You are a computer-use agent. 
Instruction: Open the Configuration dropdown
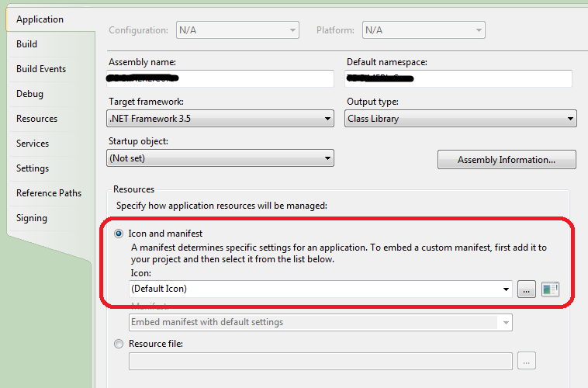tap(237, 30)
